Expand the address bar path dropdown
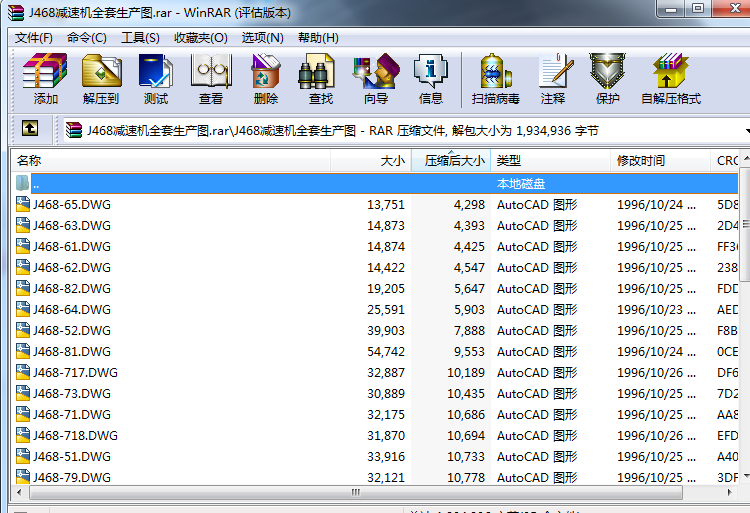This screenshot has width=750, height=513. point(746,130)
